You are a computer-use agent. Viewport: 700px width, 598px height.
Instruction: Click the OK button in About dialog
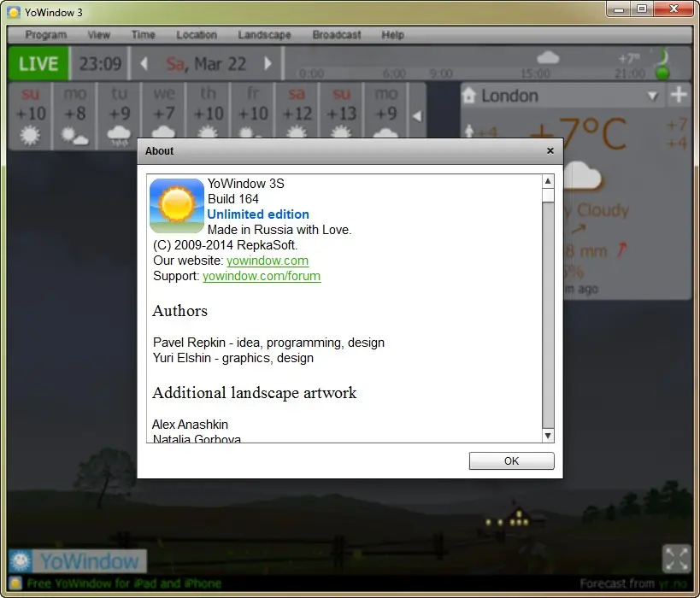[511, 460]
